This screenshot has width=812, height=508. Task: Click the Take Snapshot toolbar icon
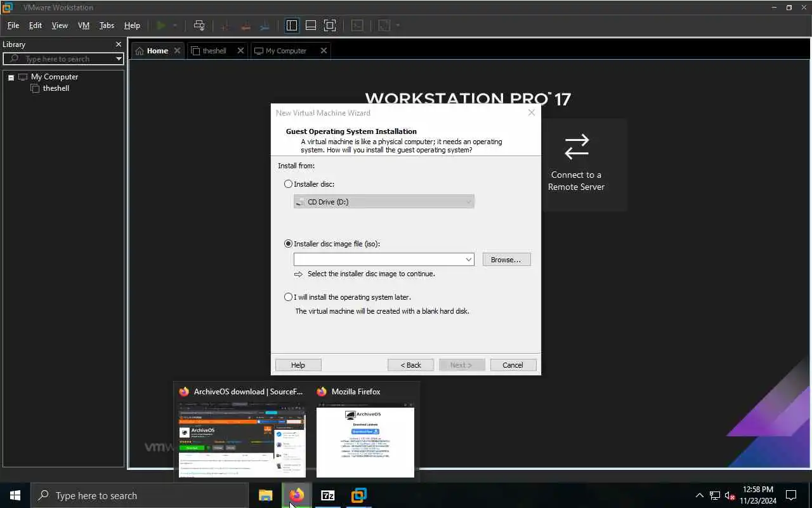tap(225, 25)
